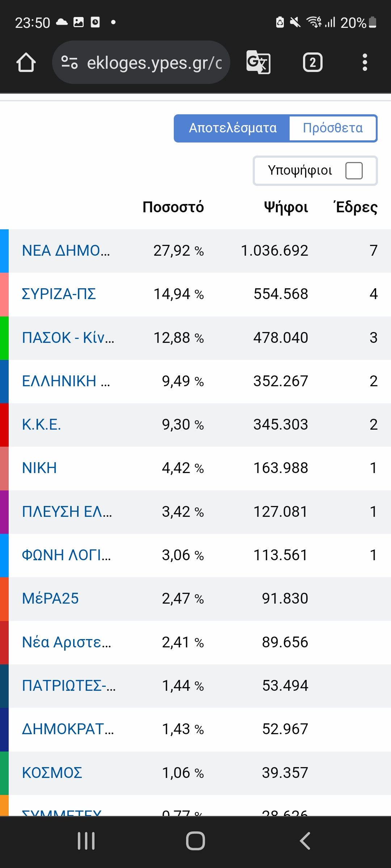Switch to the Αποτελέσματα tab
The height and width of the screenshot is (868, 391).
(x=232, y=128)
